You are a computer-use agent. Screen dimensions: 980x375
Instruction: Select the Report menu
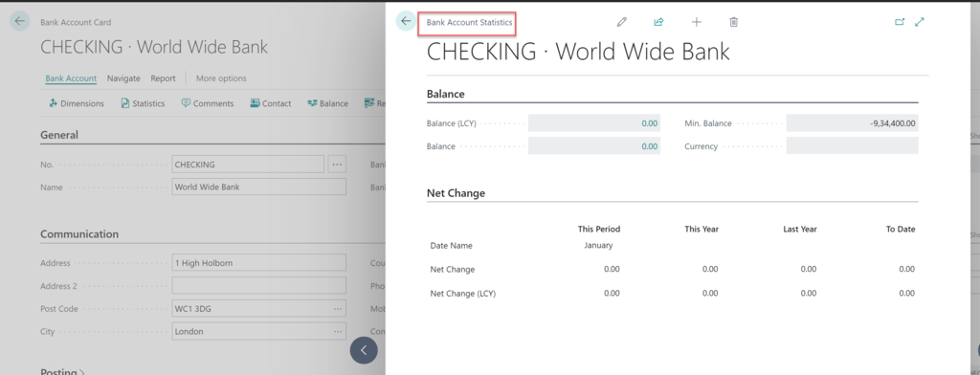click(163, 78)
